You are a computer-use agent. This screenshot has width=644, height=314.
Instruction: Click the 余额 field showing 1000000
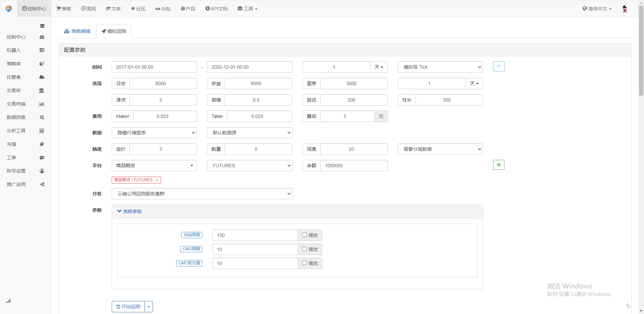pyautogui.click(x=354, y=166)
